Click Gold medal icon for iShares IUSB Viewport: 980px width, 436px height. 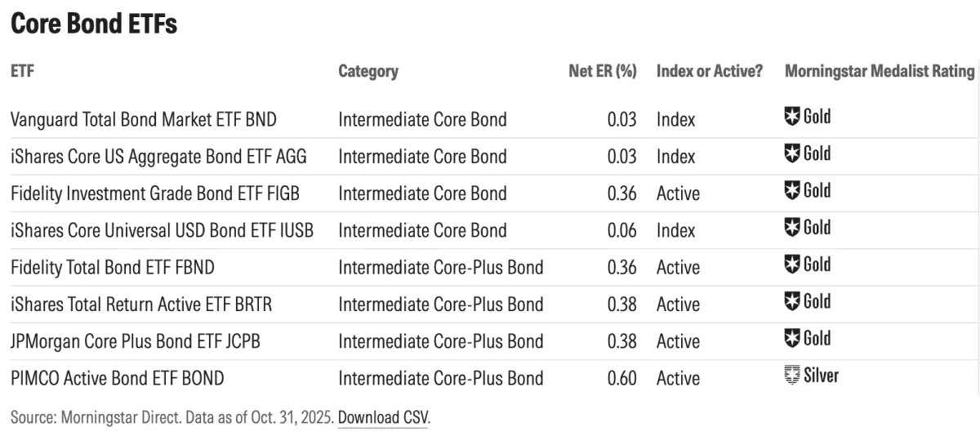[792, 228]
